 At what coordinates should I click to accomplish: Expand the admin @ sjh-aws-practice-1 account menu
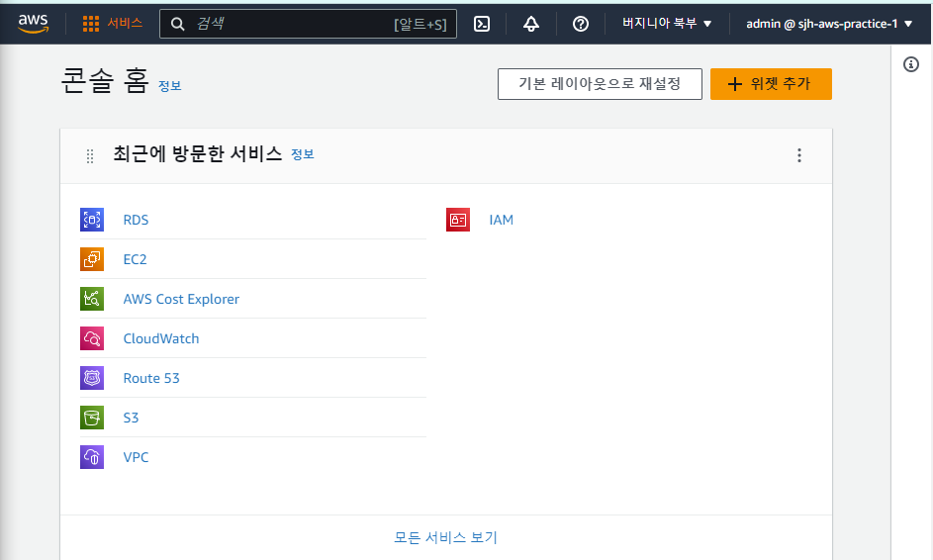pyautogui.click(x=829, y=24)
